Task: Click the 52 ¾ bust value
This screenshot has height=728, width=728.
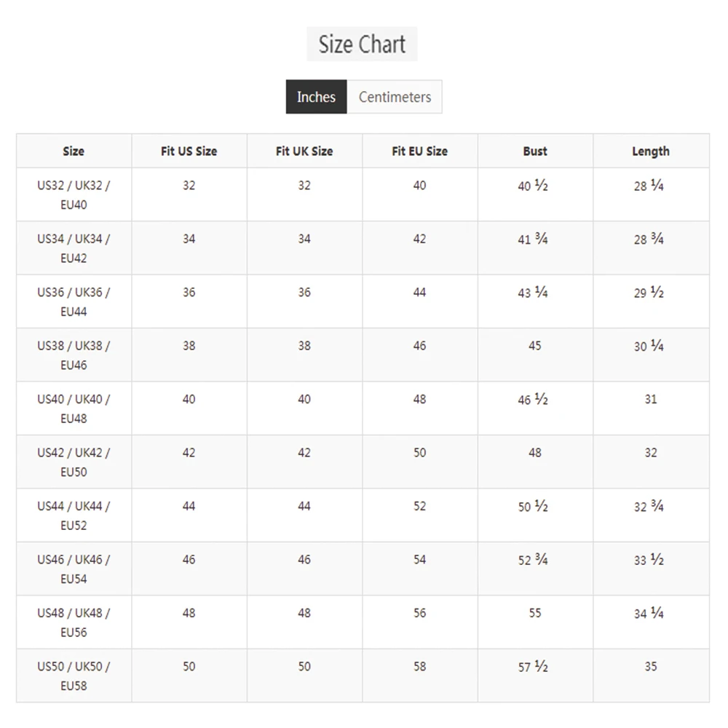Action: (533, 559)
